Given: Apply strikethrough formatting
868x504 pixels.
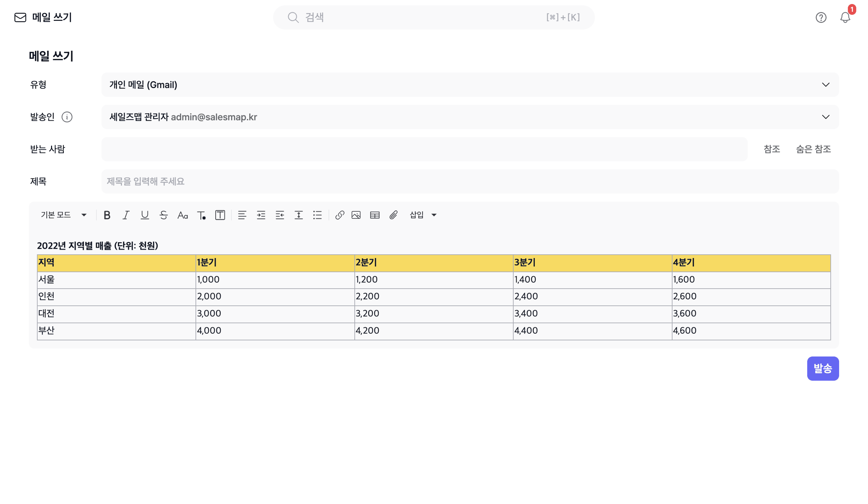Looking at the screenshot, I should [164, 215].
